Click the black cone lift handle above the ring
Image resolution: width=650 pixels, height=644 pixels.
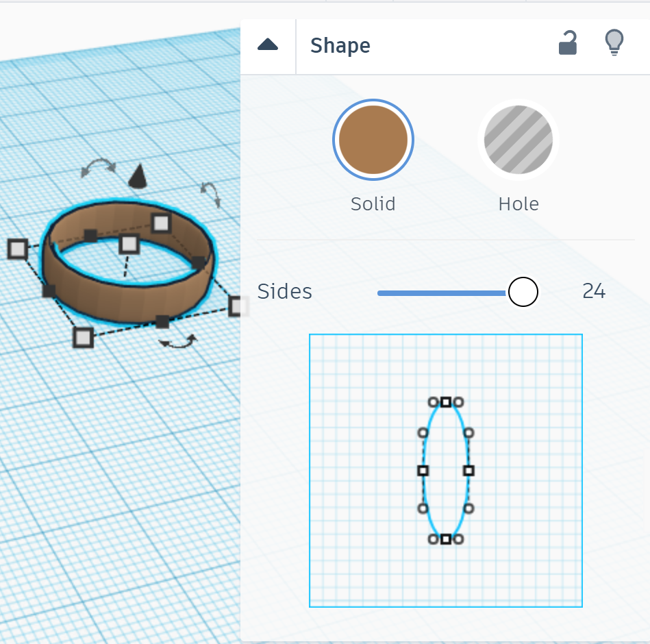[x=138, y=176]
